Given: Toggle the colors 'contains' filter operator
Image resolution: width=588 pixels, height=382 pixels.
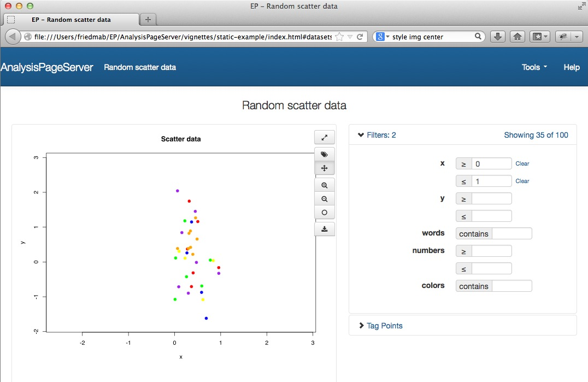Looking at the screenshot, I should (x=474, y=286).
